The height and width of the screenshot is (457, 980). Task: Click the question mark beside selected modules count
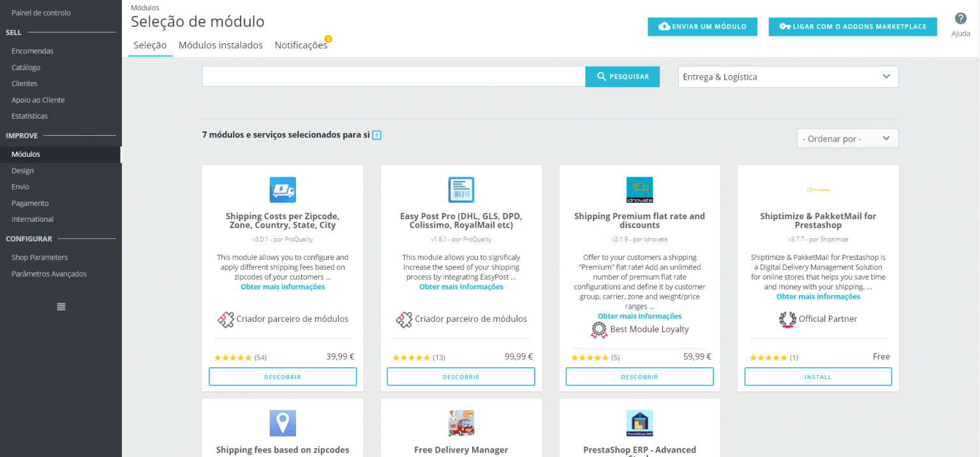tap(376, 135)
